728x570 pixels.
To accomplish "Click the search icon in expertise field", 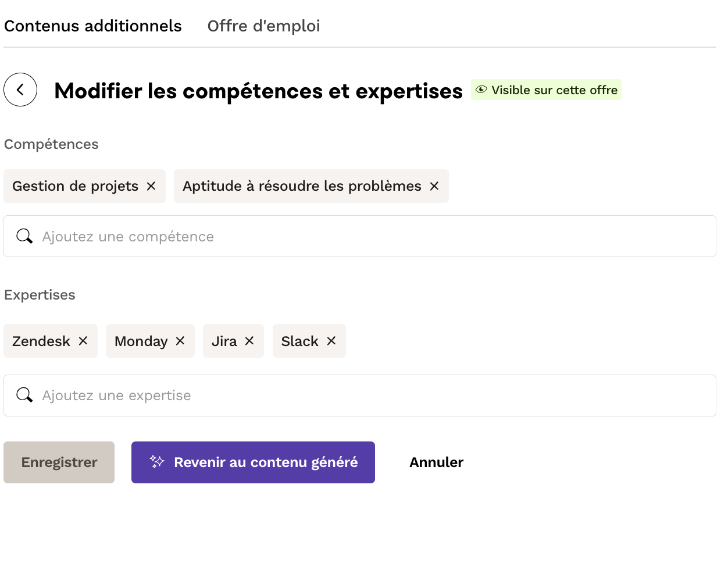I will (x=24, y=396).
